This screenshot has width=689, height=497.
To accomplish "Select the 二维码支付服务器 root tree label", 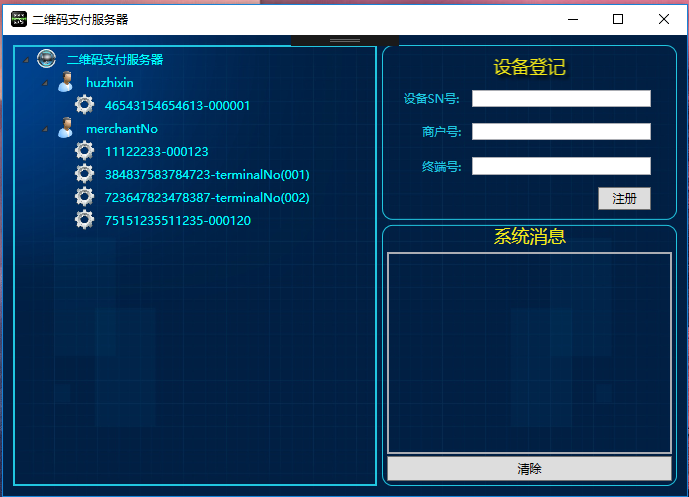I will (x=115, y=59).
